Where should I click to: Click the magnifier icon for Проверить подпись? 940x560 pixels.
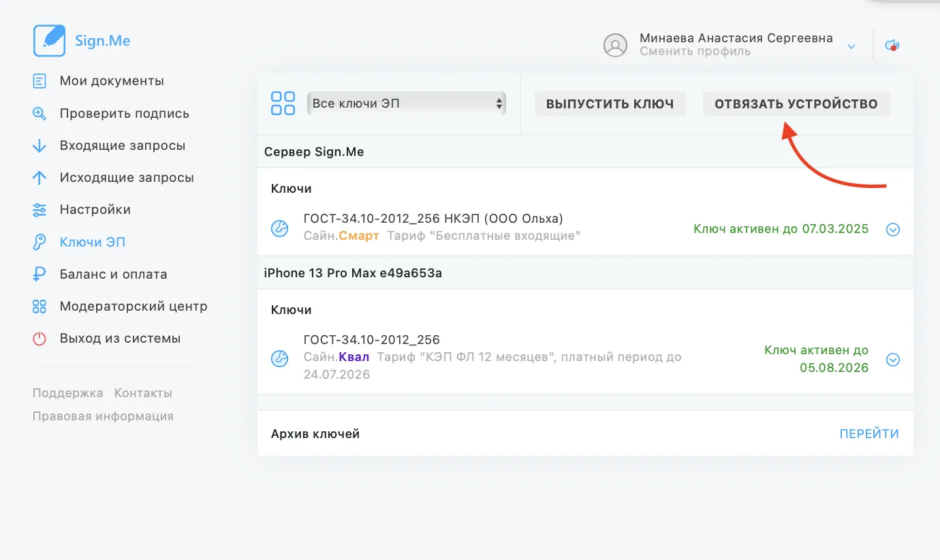pyautogui.click(x=40, y=114)
